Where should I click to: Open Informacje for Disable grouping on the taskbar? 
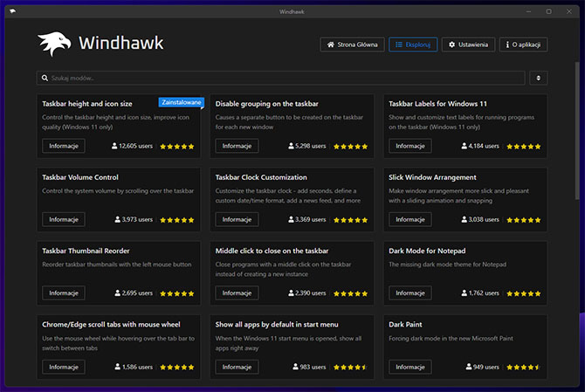[x=237, y=146]
